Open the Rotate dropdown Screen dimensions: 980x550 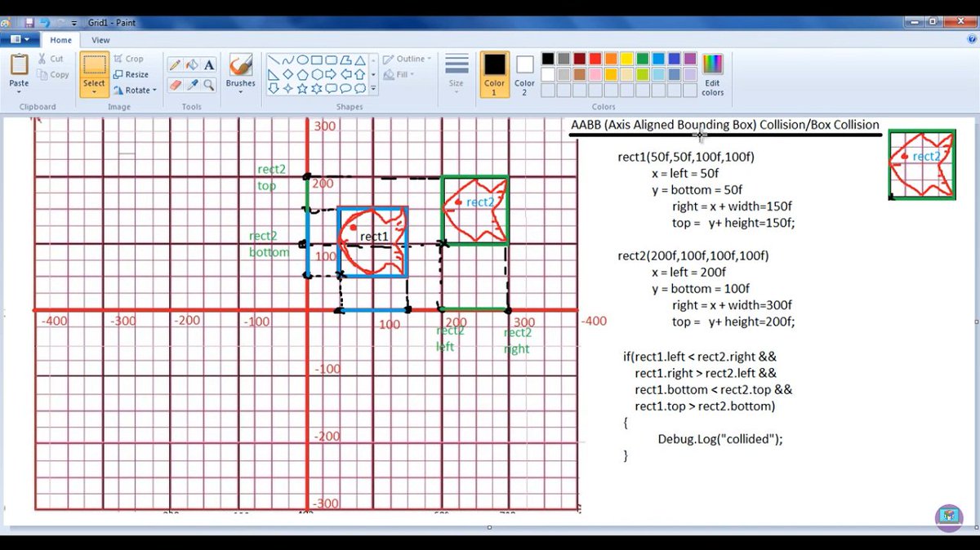[135, 90]
